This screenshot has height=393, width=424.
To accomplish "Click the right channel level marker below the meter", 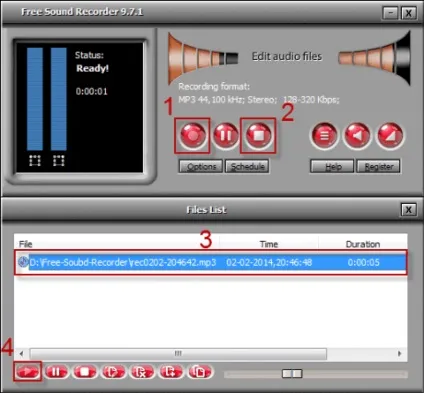I will click(59, 160).
